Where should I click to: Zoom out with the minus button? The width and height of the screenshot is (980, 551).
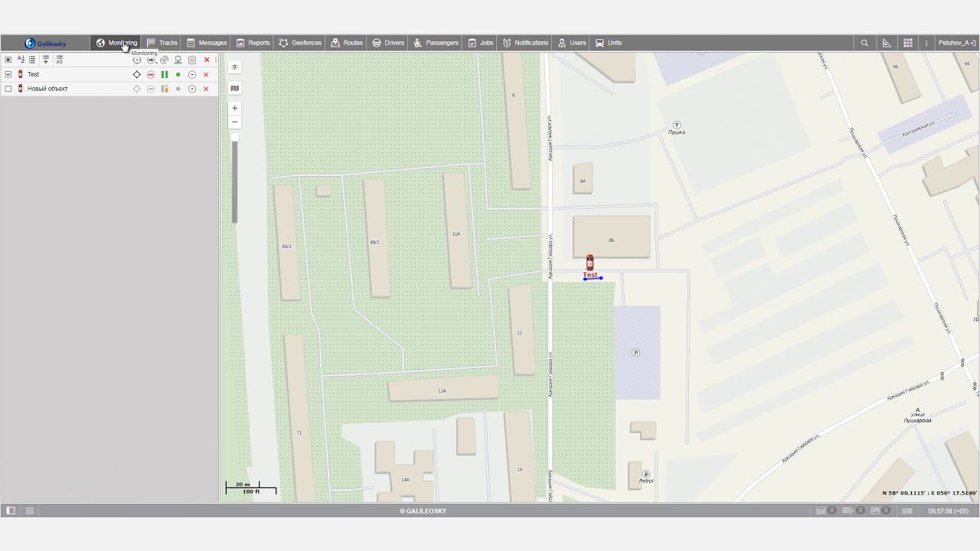(x=235, y=122)
